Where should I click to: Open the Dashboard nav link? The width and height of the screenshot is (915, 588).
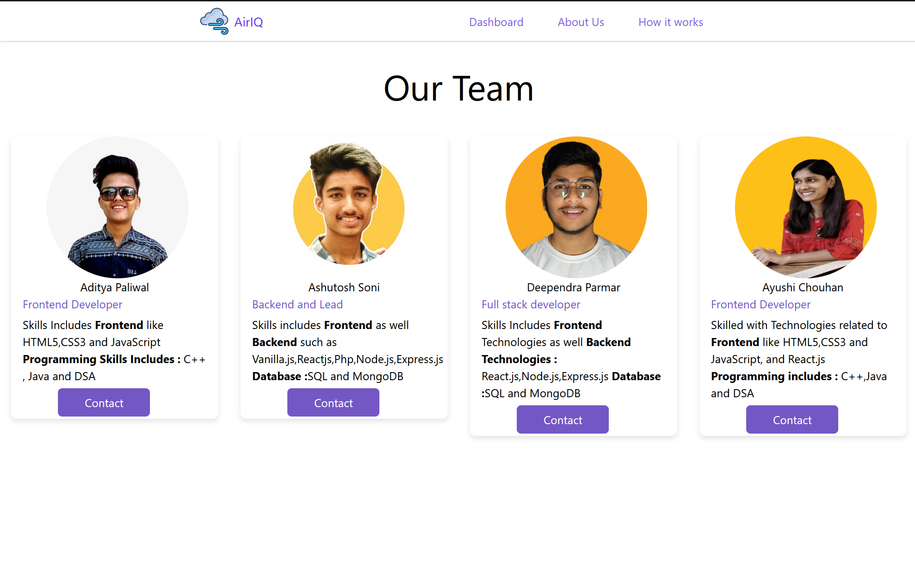pyautogui.click(x=496, y=22)
